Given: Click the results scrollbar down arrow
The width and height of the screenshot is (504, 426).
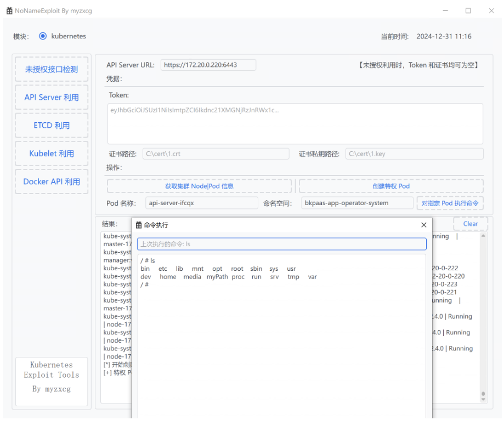Looking at the screenshot, I should (483, 400).
